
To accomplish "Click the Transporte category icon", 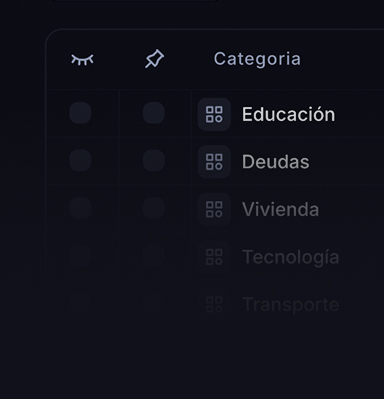I will point(214,304).
